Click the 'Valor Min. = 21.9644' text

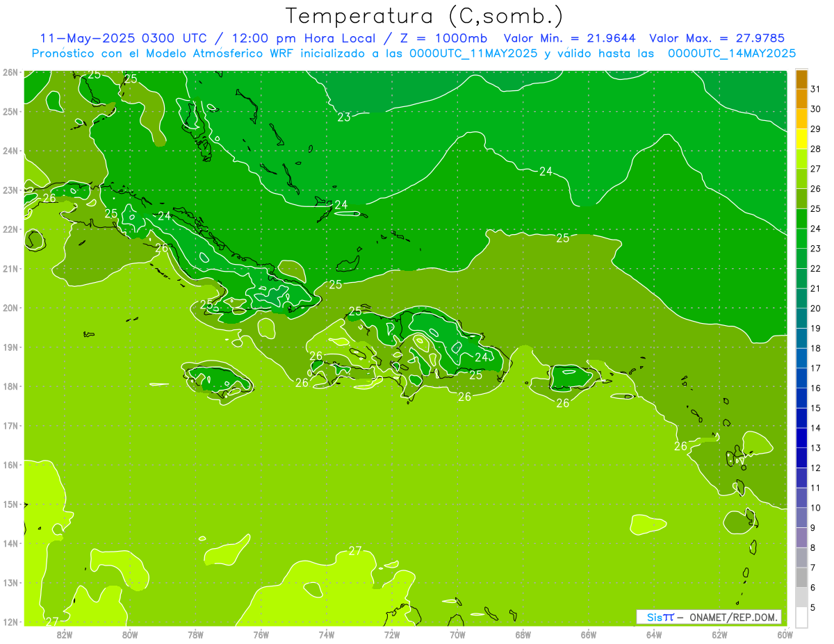coord(570,38)
